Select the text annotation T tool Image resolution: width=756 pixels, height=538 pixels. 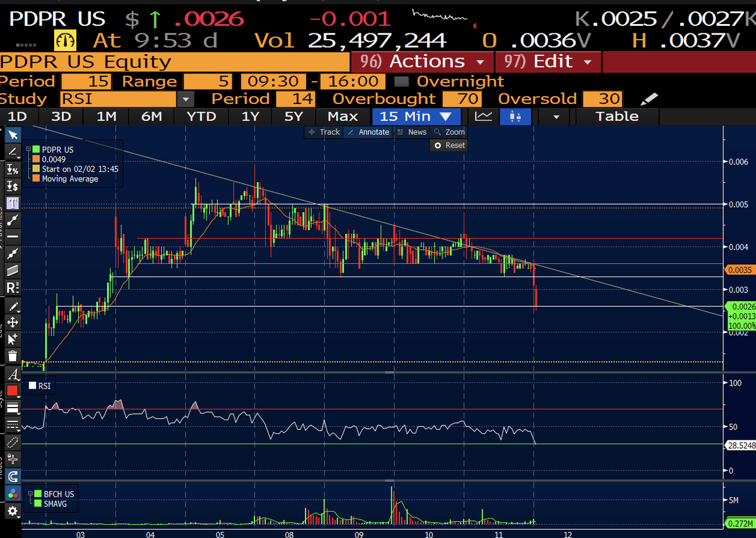click(x=13, y=203)
